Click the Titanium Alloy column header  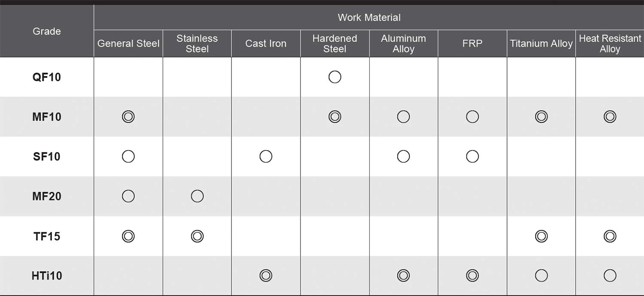pos(541,44)
